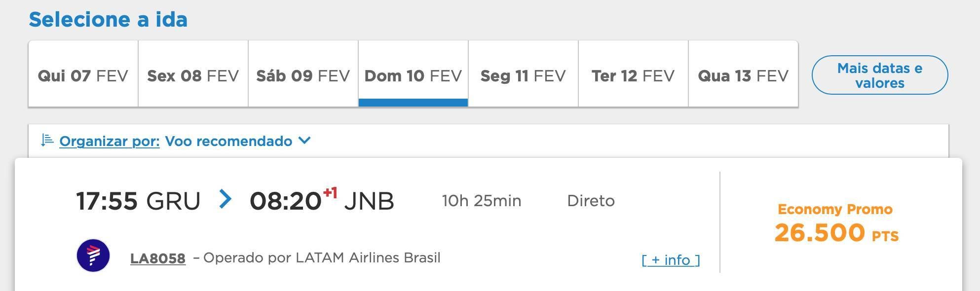Show more flight details via + info
The image size is (980, 291).
click(671, 260)
